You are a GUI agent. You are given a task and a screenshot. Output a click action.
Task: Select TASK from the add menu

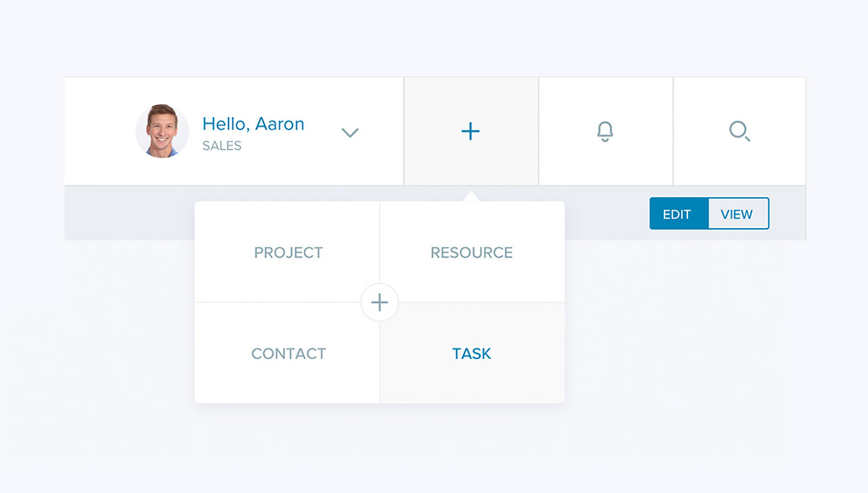point(472,353)
